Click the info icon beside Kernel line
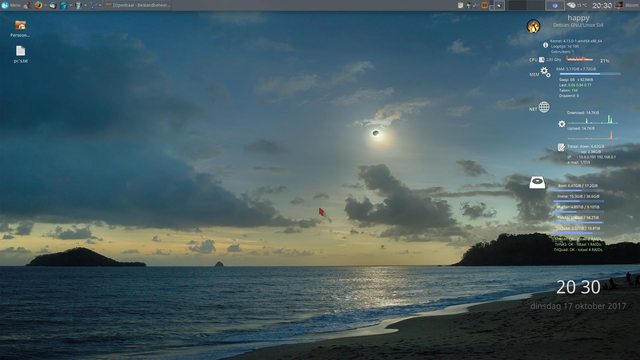Viewport: 640px width, 360px height. 545,45
